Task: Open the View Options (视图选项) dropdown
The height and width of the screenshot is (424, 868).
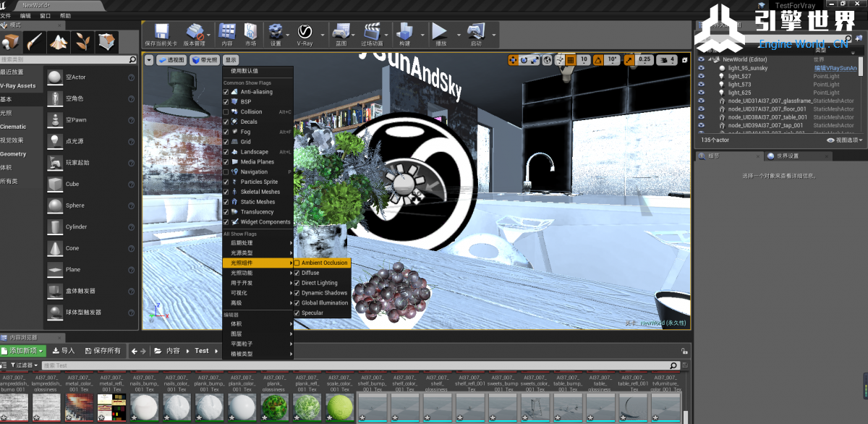Action: 844,140
